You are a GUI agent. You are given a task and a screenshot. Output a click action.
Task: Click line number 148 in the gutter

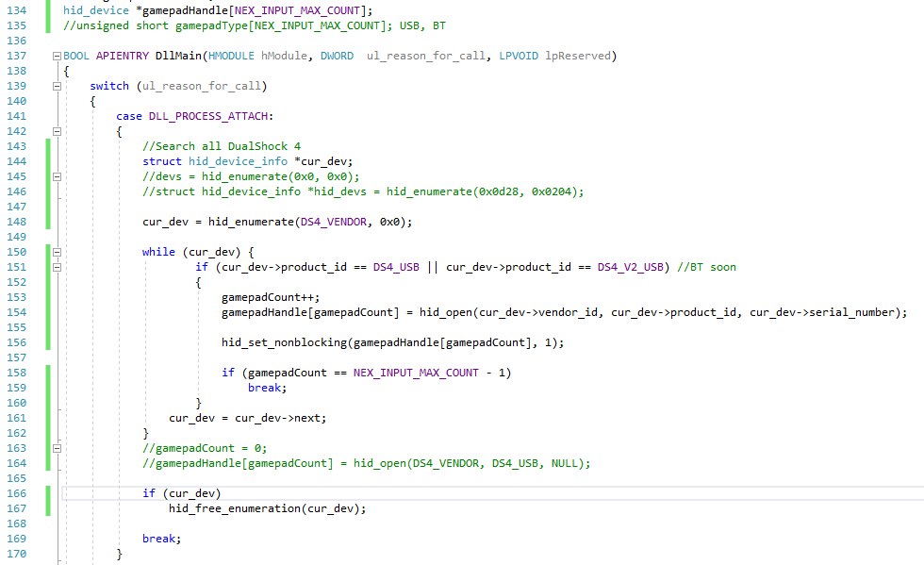pos(17,222)
